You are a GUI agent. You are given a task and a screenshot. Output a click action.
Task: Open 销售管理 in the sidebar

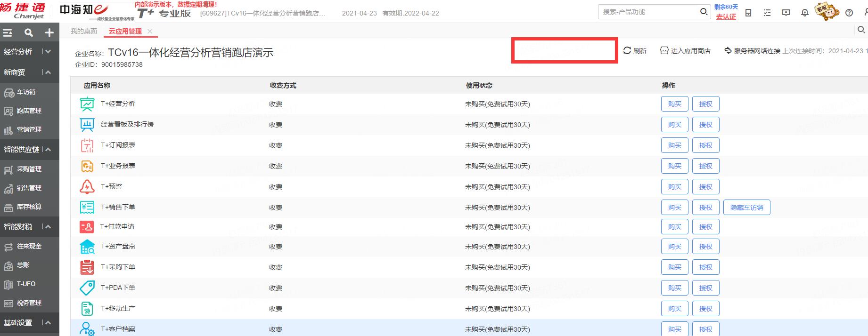click(x=30, y=188)
